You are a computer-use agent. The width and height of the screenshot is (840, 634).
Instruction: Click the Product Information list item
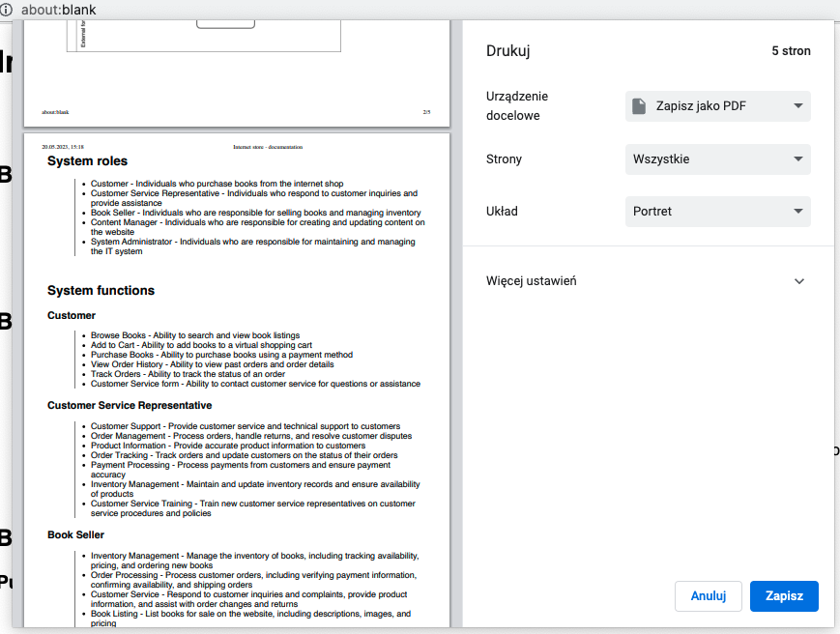pyautogui.click(x=228, y=446)
